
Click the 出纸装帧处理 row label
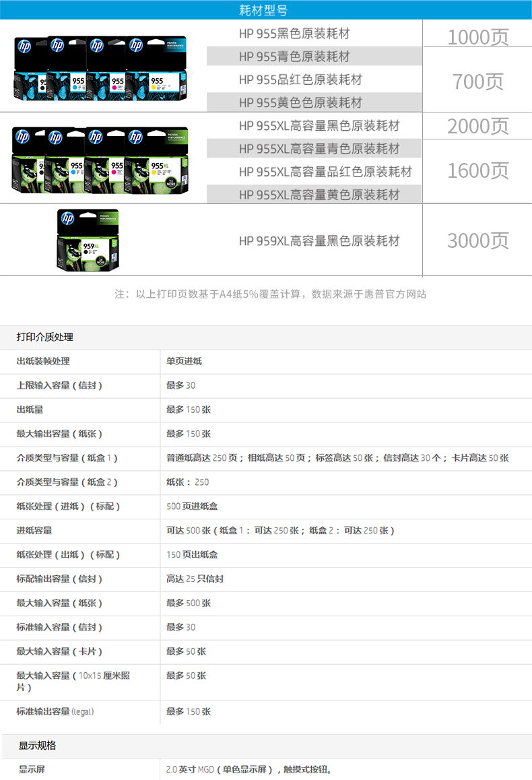click(x=43, y=361)
